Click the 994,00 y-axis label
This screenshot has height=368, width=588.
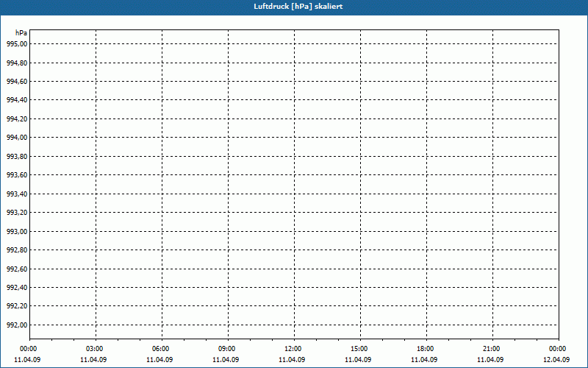tap(17, 138)
